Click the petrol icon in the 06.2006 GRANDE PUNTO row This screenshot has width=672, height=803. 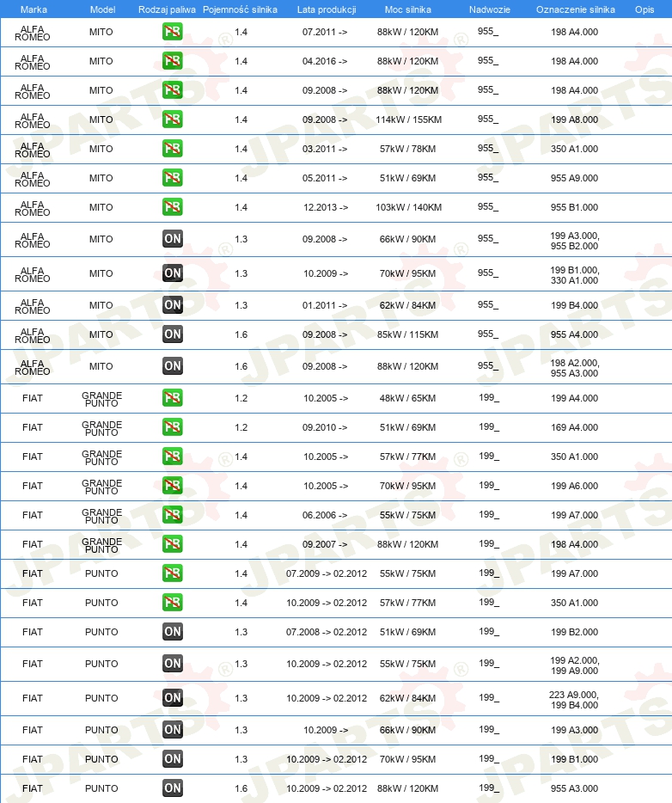point(172,514)
